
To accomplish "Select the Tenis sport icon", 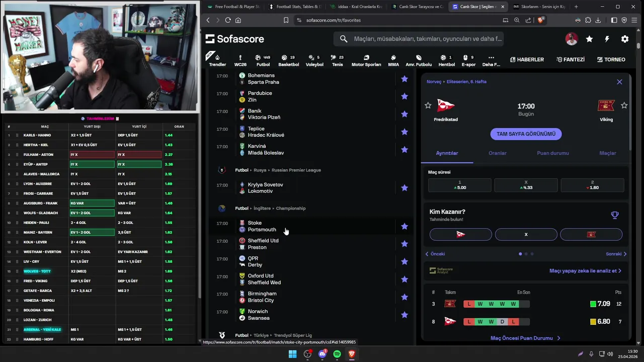I will point(337,60).
